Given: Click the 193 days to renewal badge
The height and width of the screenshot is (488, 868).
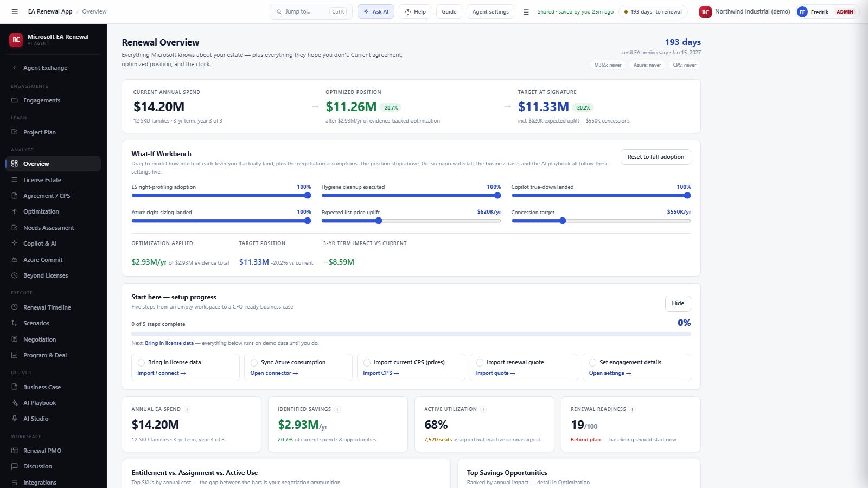Looking at the screenshot, I should (x=653, y=11).
